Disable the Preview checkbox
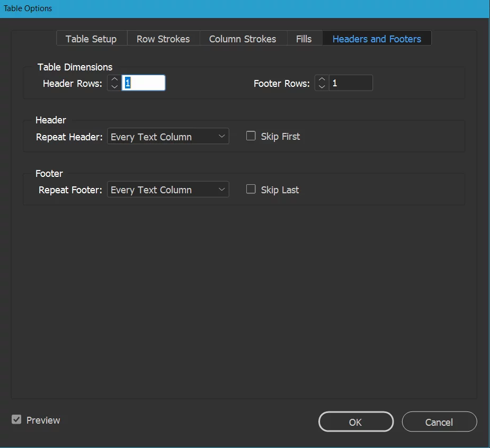 click(x=16, y=419)
